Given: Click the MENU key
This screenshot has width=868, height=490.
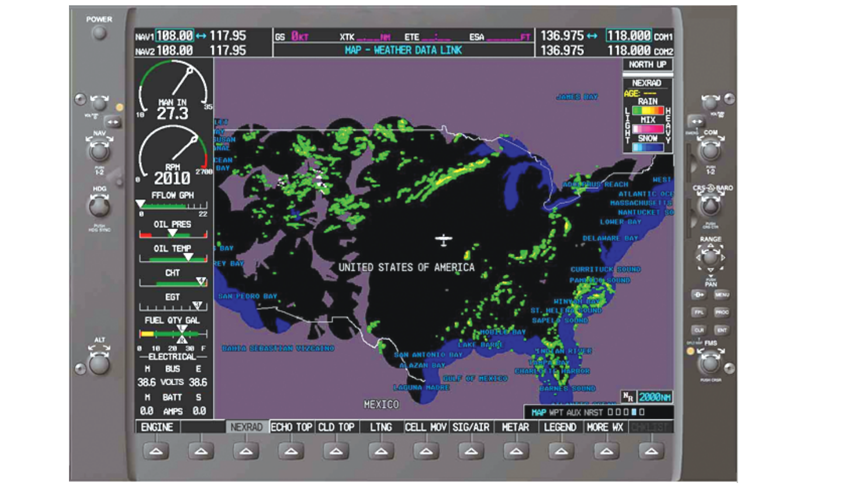Looking at the screenshot, I should click(x=722, y=295).
